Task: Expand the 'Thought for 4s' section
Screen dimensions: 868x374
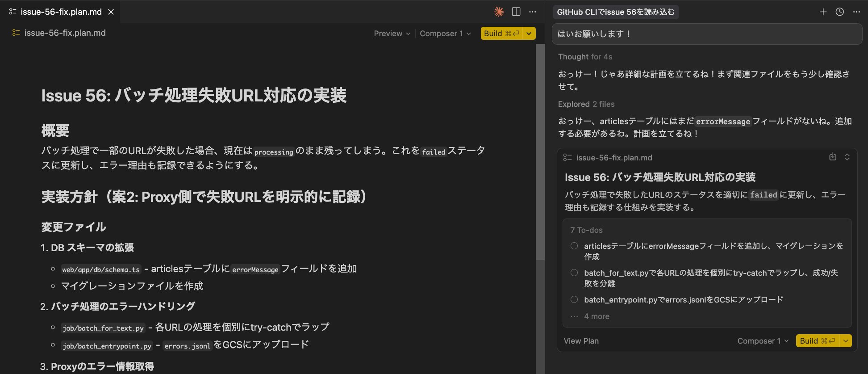Action: 585,57
